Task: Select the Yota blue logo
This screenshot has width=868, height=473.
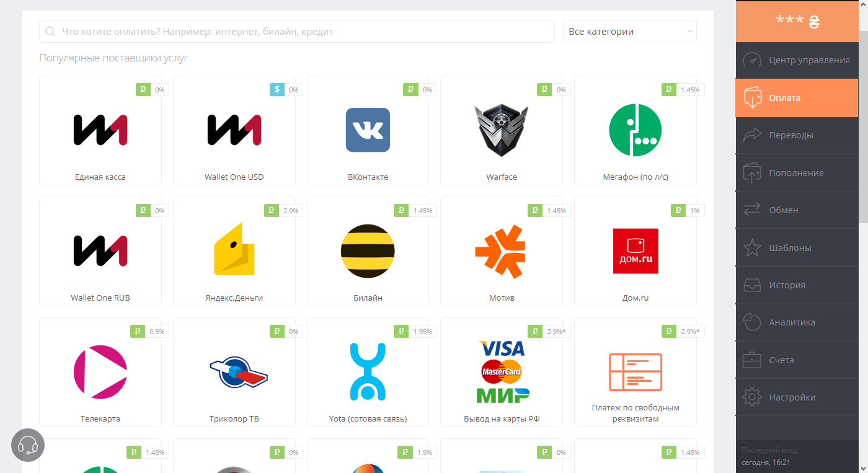Action: 368,372
